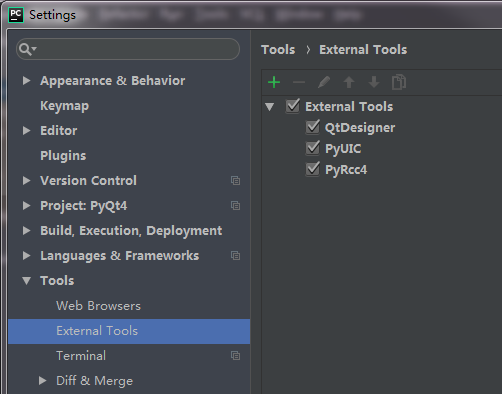The image size is (502, 394).
Task: Click the settings search field
Action: click(128, 49)
